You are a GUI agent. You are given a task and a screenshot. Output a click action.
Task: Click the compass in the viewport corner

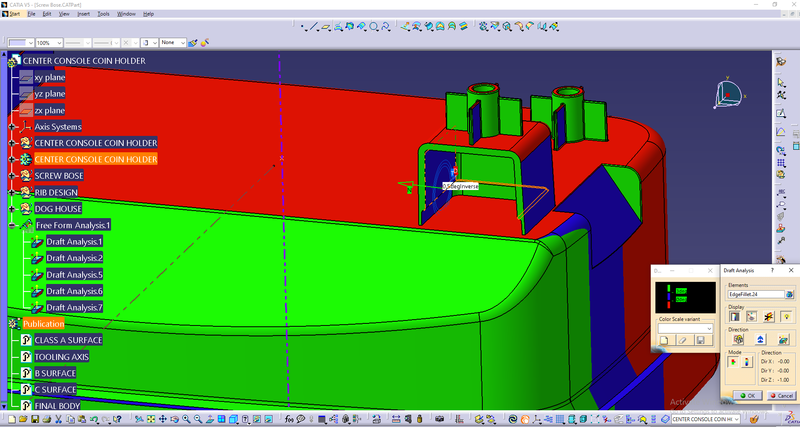726,95
